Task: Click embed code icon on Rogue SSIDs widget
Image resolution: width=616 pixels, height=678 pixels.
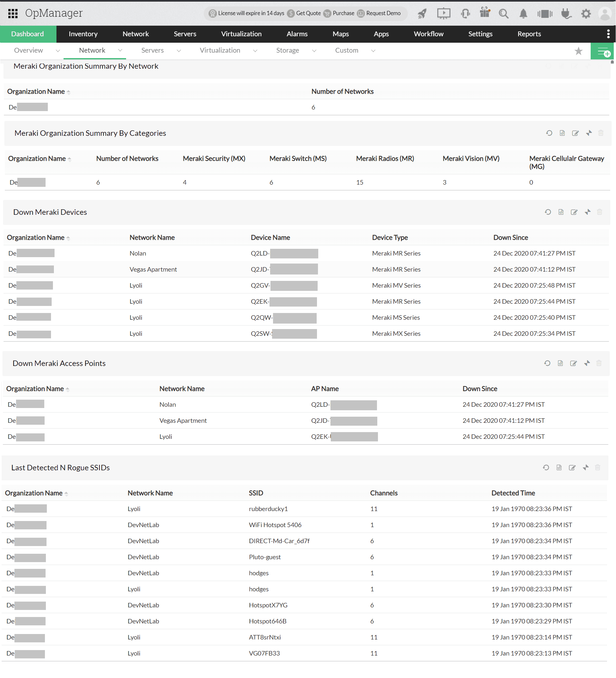Action: pyautogui.click(x=559, y=468)
